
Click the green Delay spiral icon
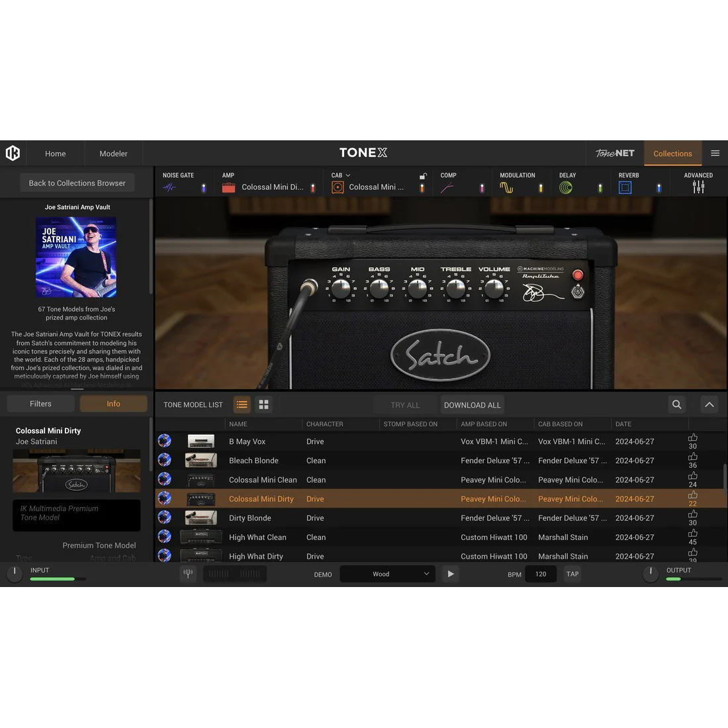click(565, 187)
